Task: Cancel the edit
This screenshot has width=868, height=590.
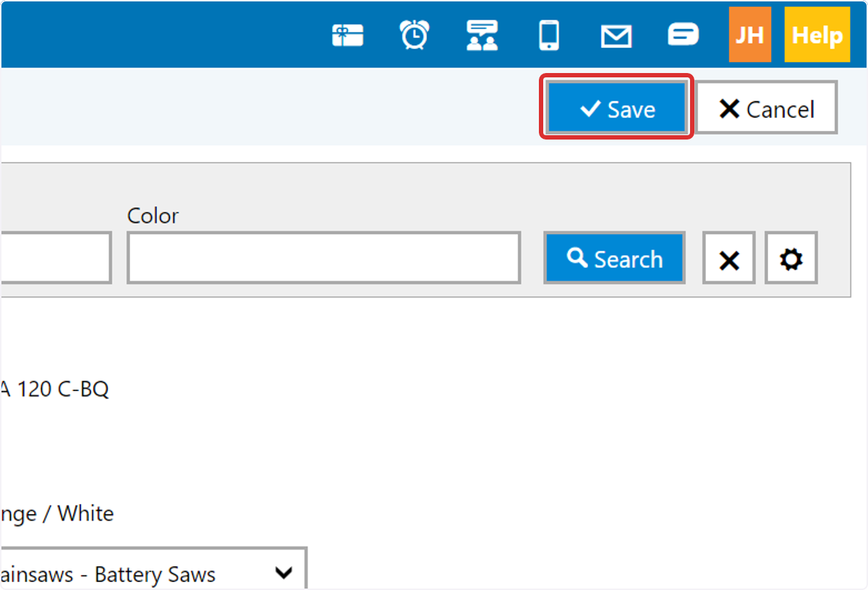Action: (767, 108)
